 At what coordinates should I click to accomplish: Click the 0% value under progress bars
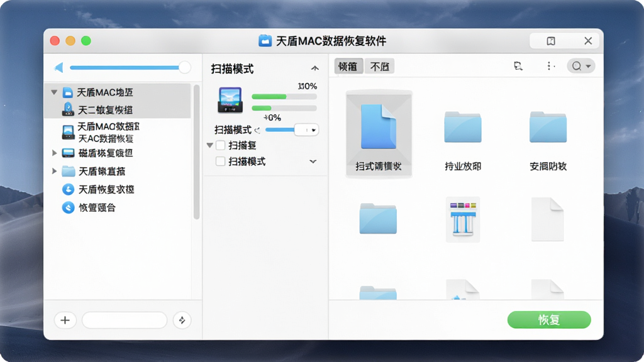[x=272, y=118]
